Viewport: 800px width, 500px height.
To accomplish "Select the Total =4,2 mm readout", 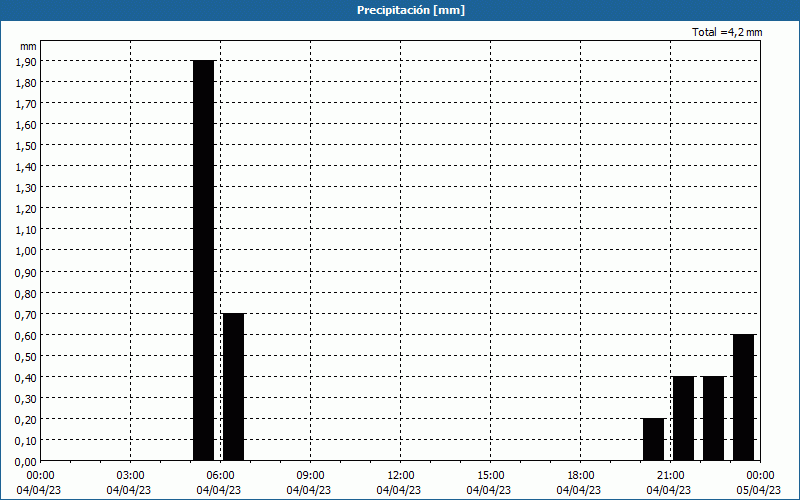I will 727,32.
